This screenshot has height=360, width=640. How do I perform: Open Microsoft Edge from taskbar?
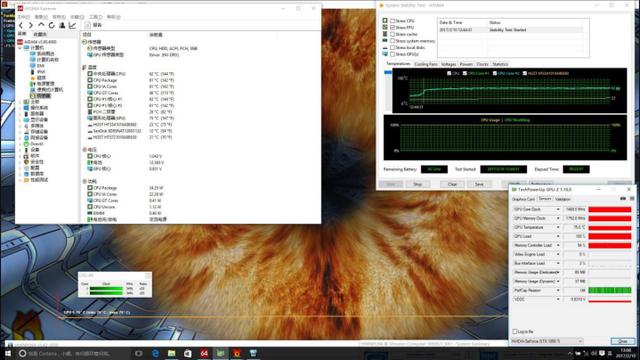tap(155, 353)
